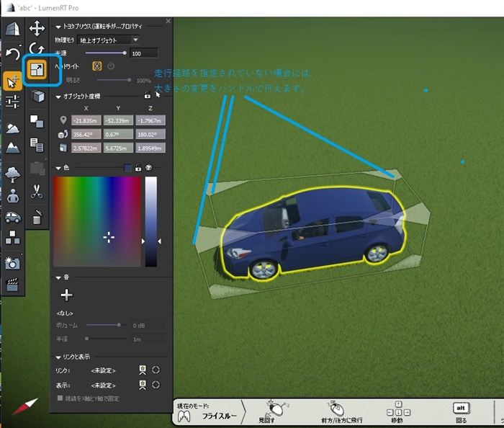This screenshot has width=504, height=428.
Task: Open the movie clapperboard icon
Action: [12, 285]
